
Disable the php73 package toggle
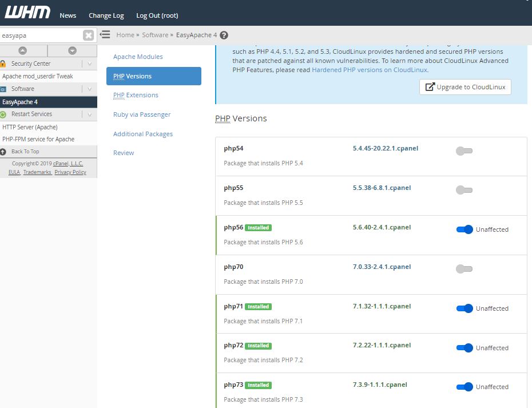(464, 387)
